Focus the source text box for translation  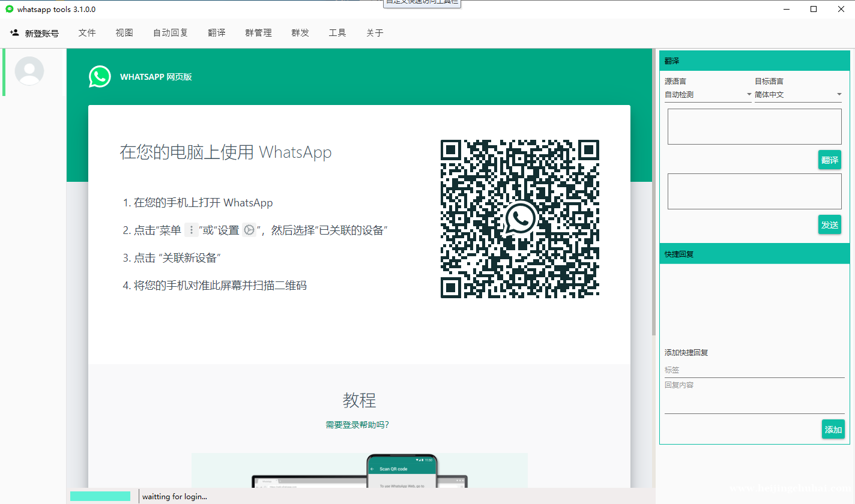[x=755, y=127]
